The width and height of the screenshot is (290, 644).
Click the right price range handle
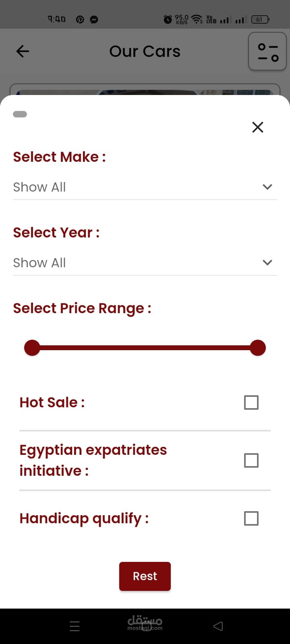(x=258, y=348)
